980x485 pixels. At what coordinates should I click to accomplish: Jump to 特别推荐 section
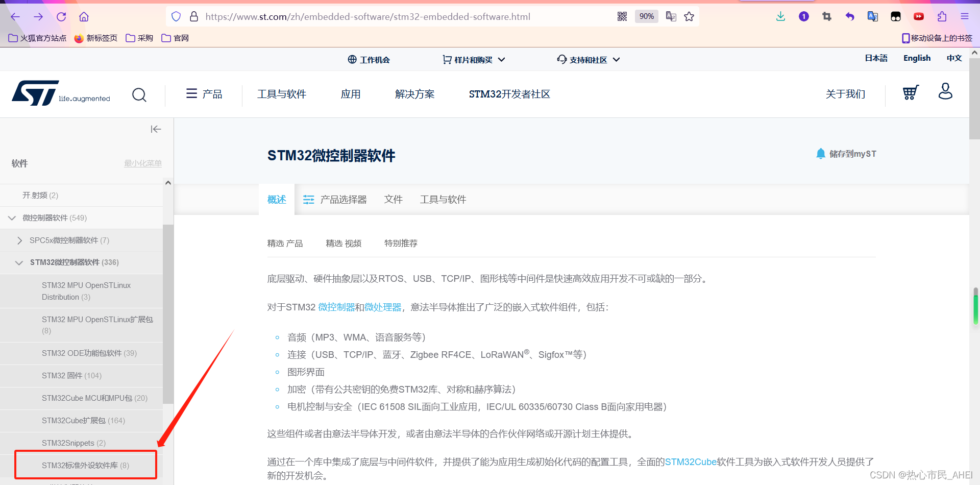pos(401,244)
